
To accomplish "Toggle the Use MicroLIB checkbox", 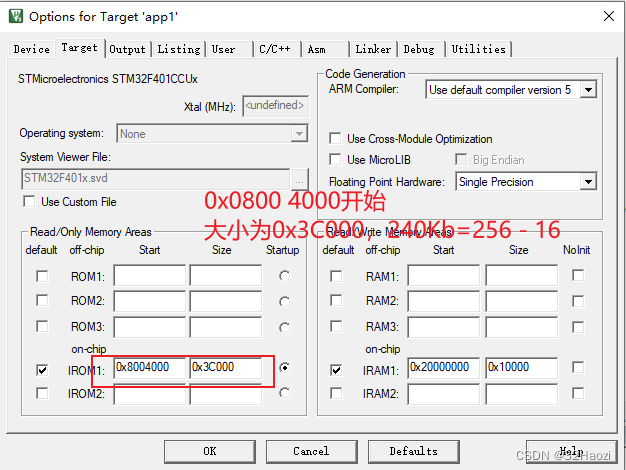I will pyautogui.click(x=336, y=160).
